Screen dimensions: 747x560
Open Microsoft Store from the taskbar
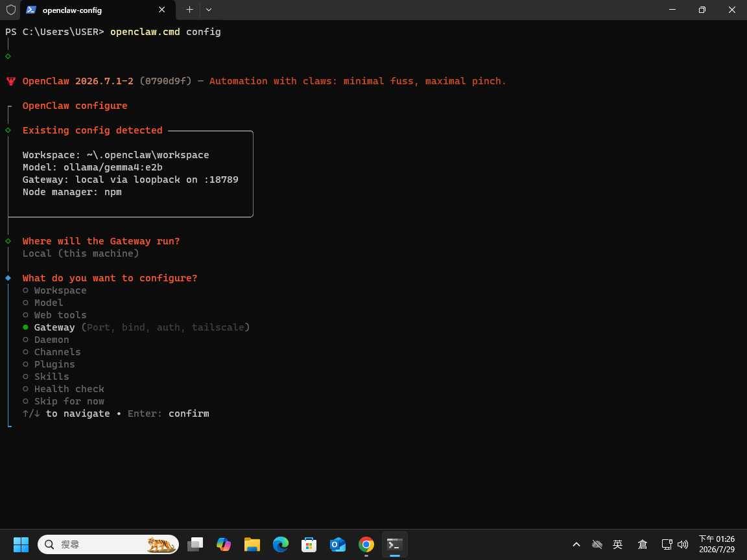pyautogui.click(x=309, y=544)
